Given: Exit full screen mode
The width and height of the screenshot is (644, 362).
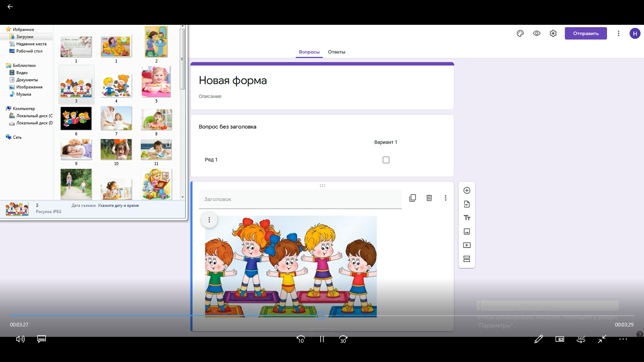Looking at the screenshot, I should tap(602, 339).
